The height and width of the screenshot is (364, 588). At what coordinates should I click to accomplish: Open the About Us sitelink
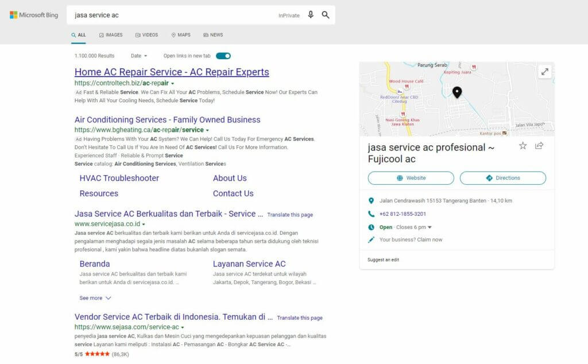coord(230,178)
